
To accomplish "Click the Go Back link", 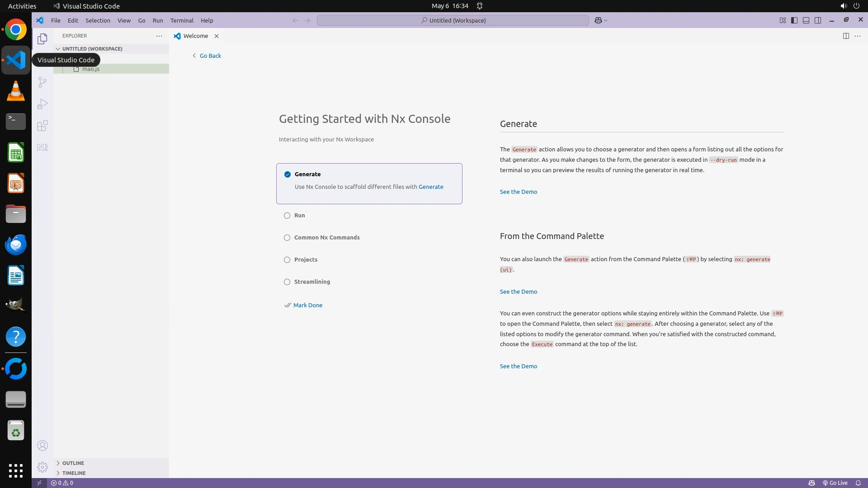I will [x=210, y=56].
